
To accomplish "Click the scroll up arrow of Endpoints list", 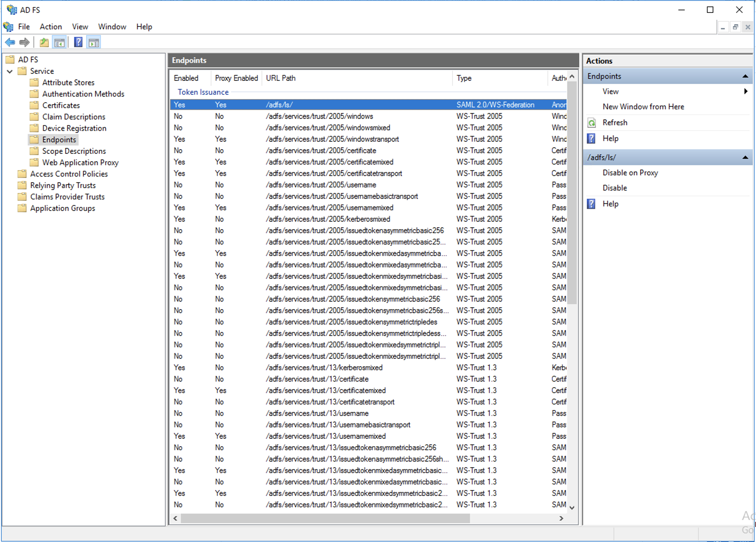I will 572,76.
